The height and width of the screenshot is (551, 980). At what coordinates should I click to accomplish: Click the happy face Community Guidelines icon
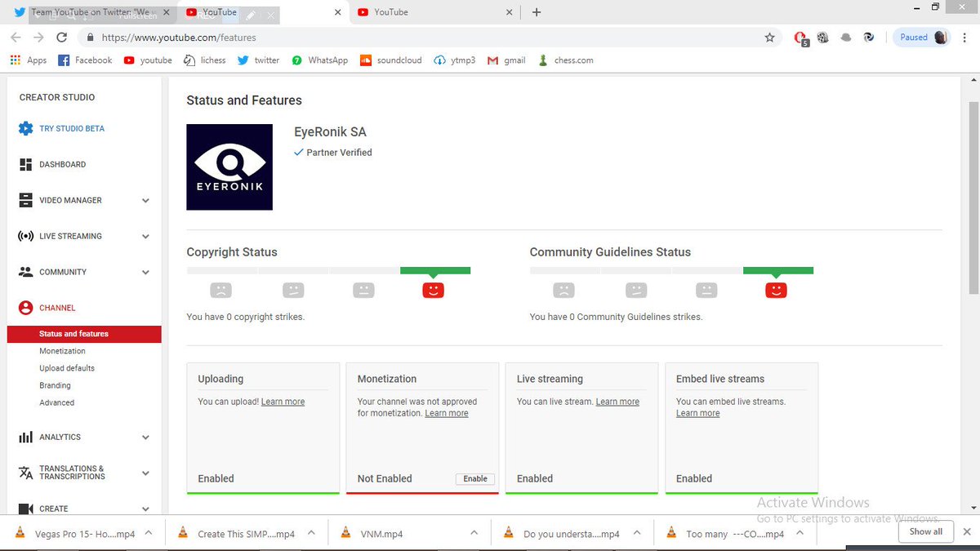776,289
